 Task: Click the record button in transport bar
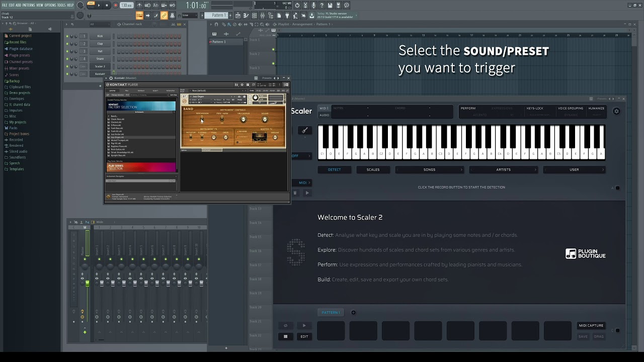tap(115, 5)
